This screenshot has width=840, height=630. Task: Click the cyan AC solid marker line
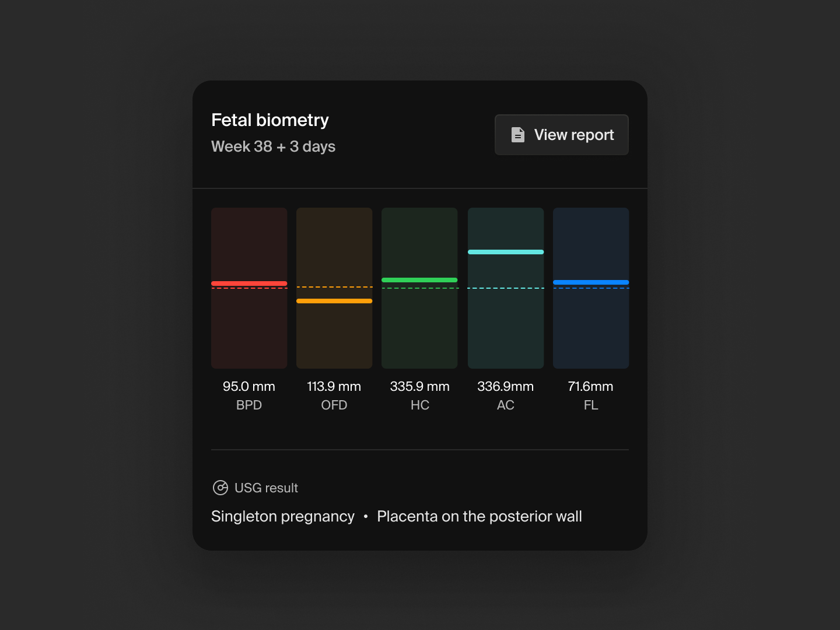coord(506,252)
